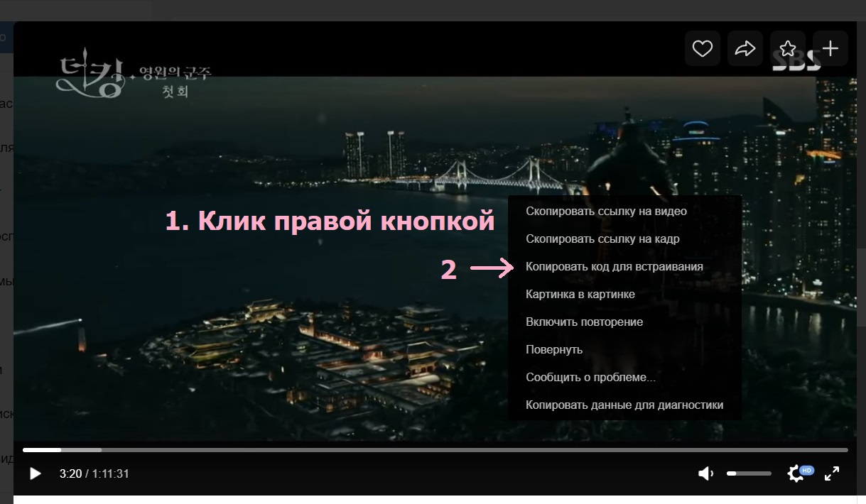Click the plus icon to add video
The image size is (866, 504).
coord(830,48)
